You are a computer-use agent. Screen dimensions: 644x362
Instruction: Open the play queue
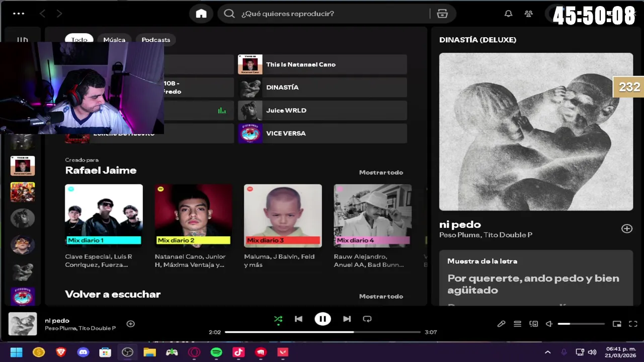coord(517,324)
